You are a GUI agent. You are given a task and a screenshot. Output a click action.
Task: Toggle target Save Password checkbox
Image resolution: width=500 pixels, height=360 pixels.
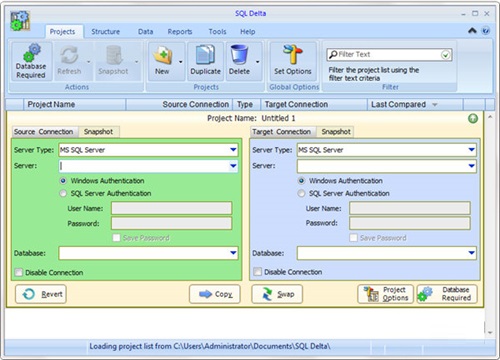353,238
